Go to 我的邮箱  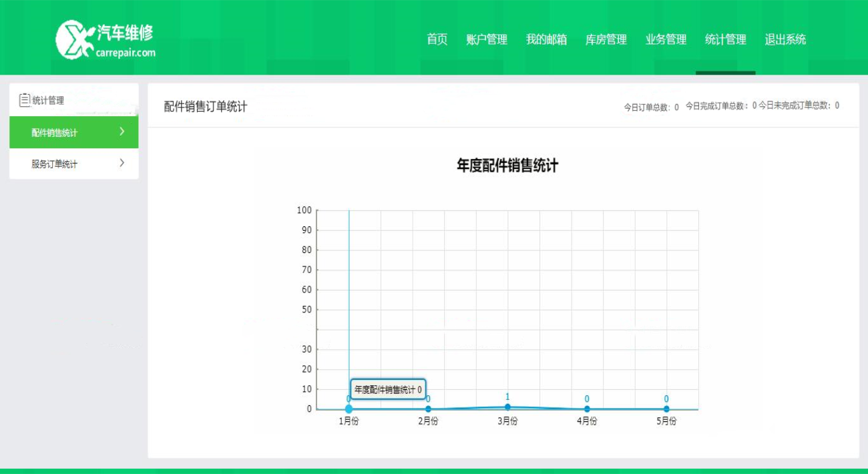pos(546,39)
